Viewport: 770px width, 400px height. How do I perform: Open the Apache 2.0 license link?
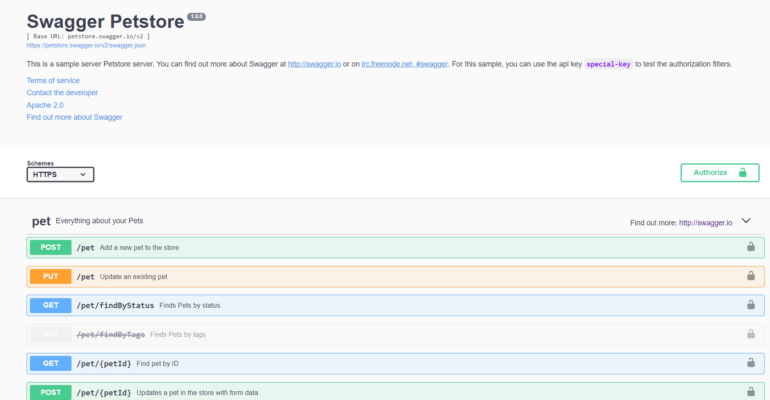point(45,105)
